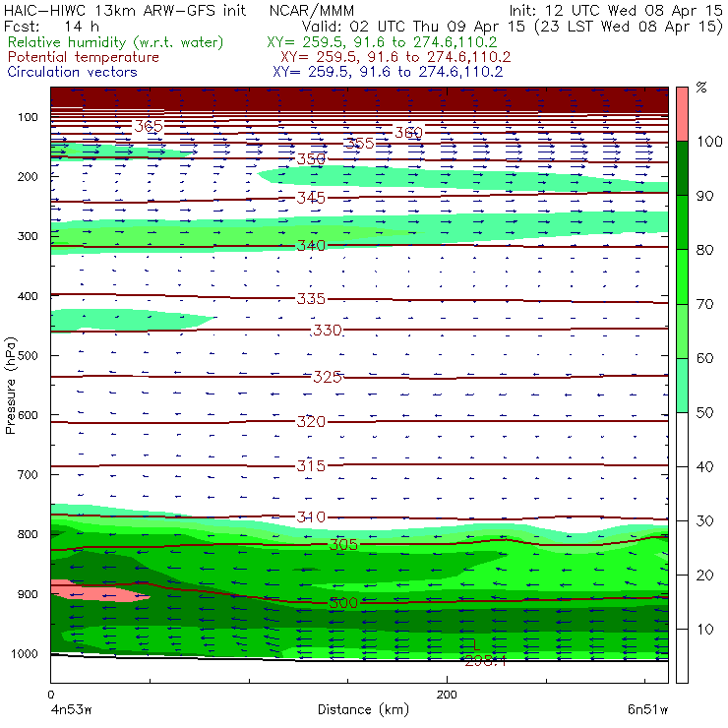The image size is (728, 728).
Task: Click the 305 contour label
Action: coord(343,545)
